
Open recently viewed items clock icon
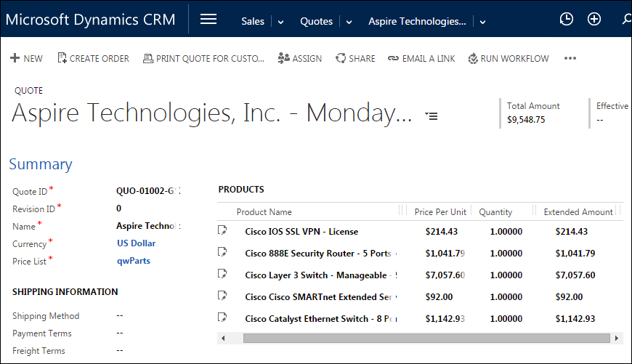[x=567, y=20]
